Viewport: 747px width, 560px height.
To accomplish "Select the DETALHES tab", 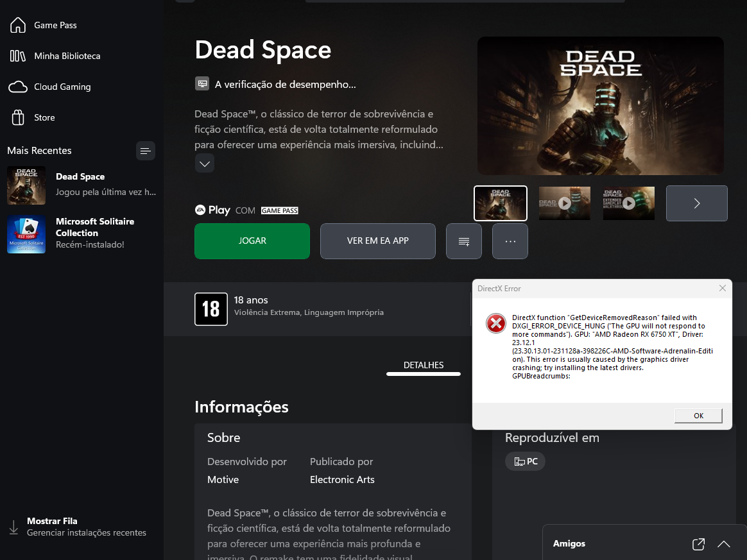I will point(424,366).
